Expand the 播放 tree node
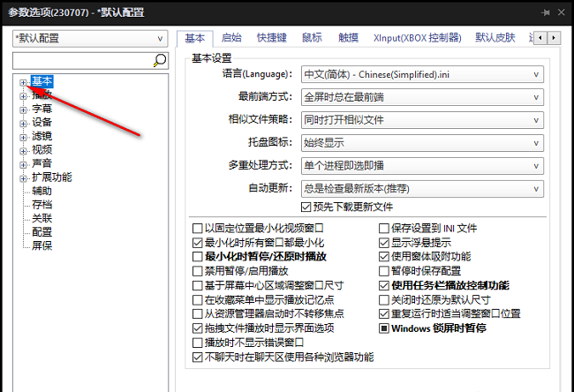Image resolution: width=574 pixels, height=392 pixels. [x=23, y=96]
